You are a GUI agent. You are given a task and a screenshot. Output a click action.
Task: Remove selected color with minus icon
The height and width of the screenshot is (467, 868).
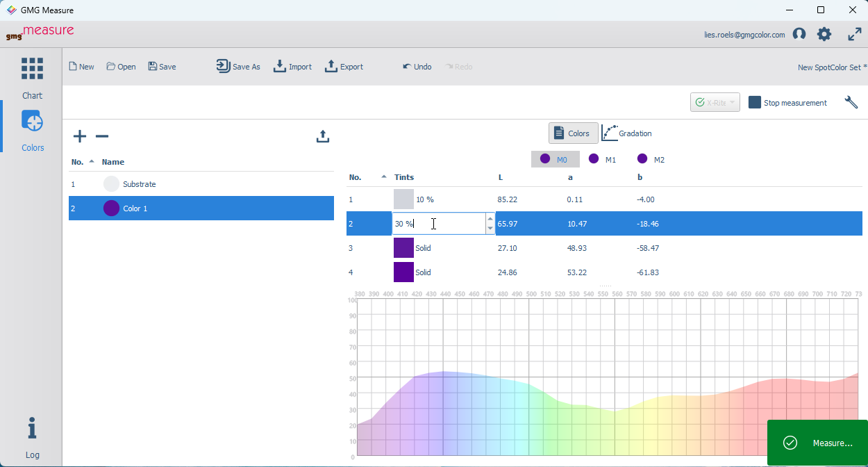coord(102,136)
